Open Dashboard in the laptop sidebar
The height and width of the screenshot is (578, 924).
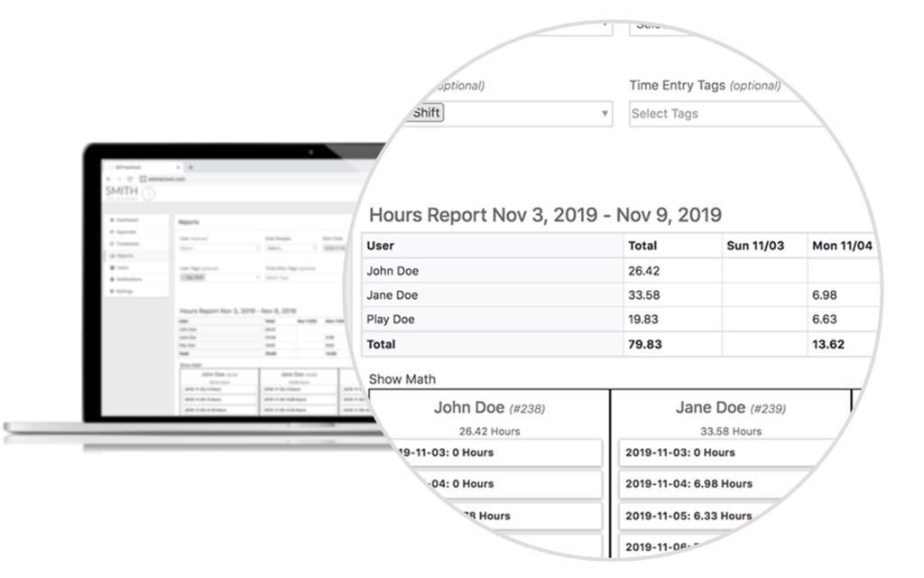pos(129,219)
